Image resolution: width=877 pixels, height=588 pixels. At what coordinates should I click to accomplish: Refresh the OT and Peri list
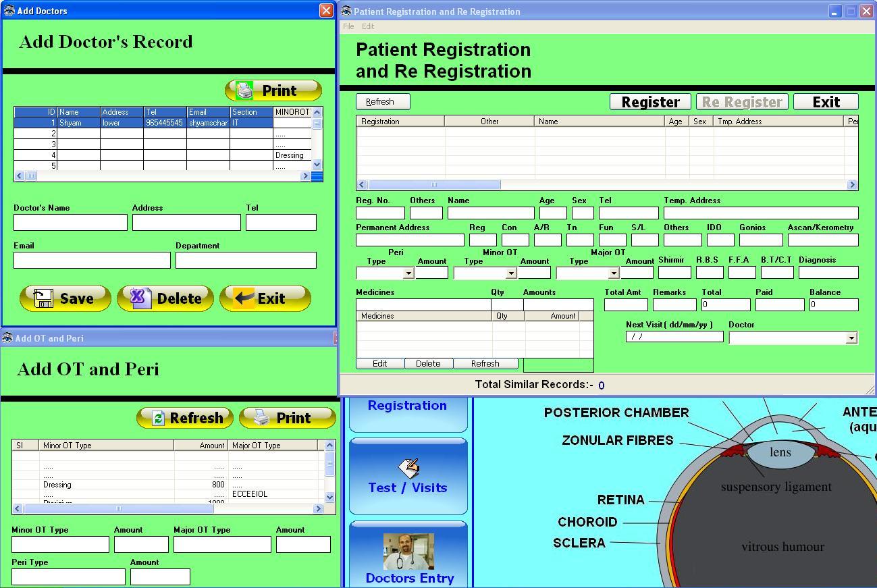pyautogui.click(x=185, y=418)
